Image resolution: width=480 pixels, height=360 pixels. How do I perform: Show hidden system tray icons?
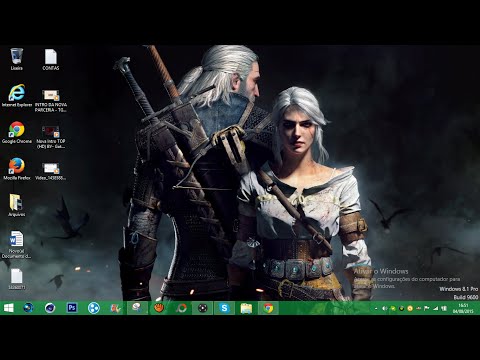tap(376, 309)
